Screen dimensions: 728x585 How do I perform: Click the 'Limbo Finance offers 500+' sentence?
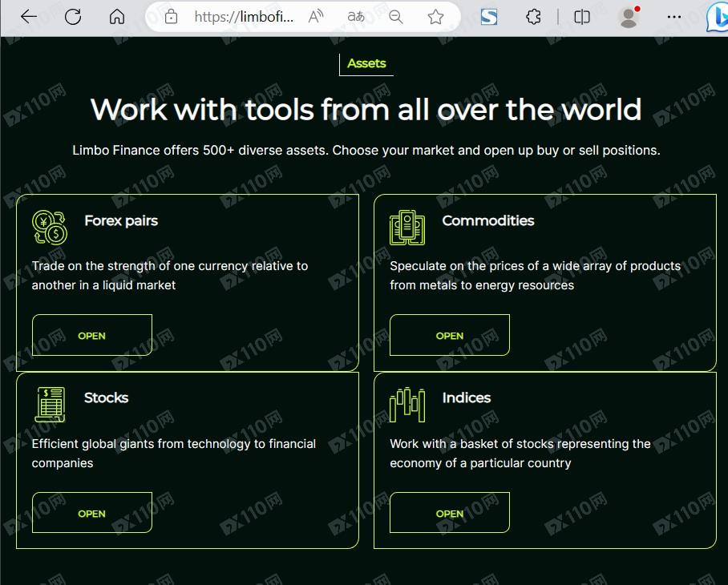tap(366, 151)
